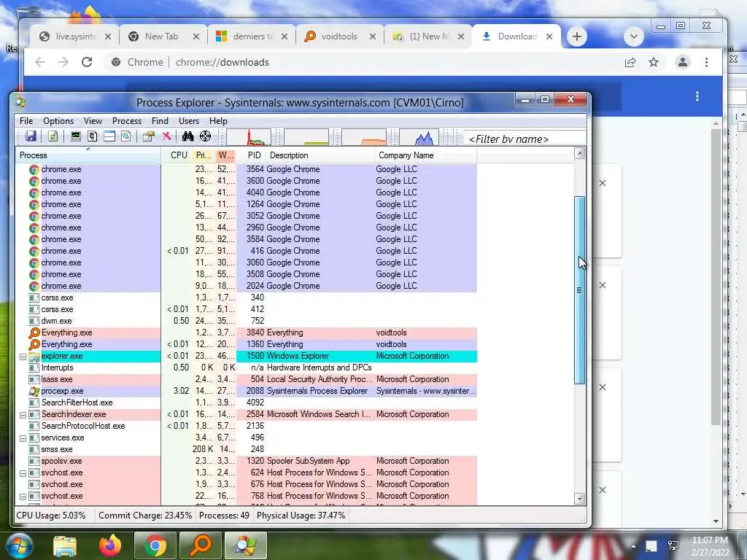The height and width of the screenshot is (560, 747).
Task: Open the Find menu
Action: [x=160, y=121]
